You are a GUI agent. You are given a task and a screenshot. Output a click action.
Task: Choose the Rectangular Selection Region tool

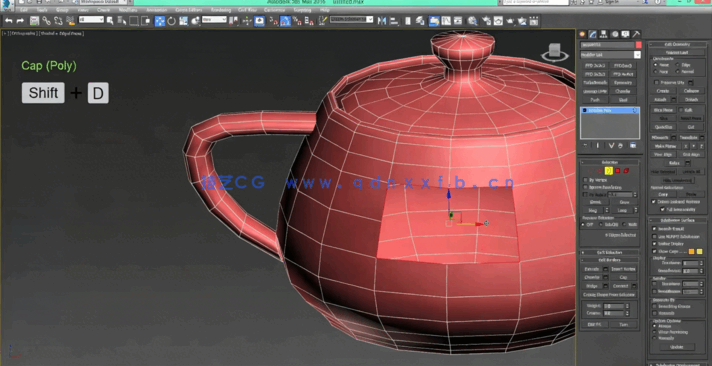pyautogui.click(x=134, y=21)
